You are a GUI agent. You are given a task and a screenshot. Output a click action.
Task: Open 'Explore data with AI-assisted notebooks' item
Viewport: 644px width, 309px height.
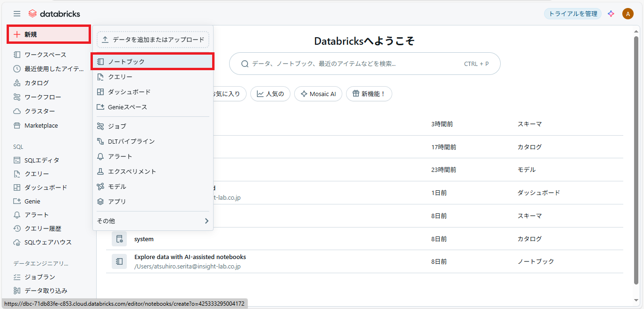190,257
